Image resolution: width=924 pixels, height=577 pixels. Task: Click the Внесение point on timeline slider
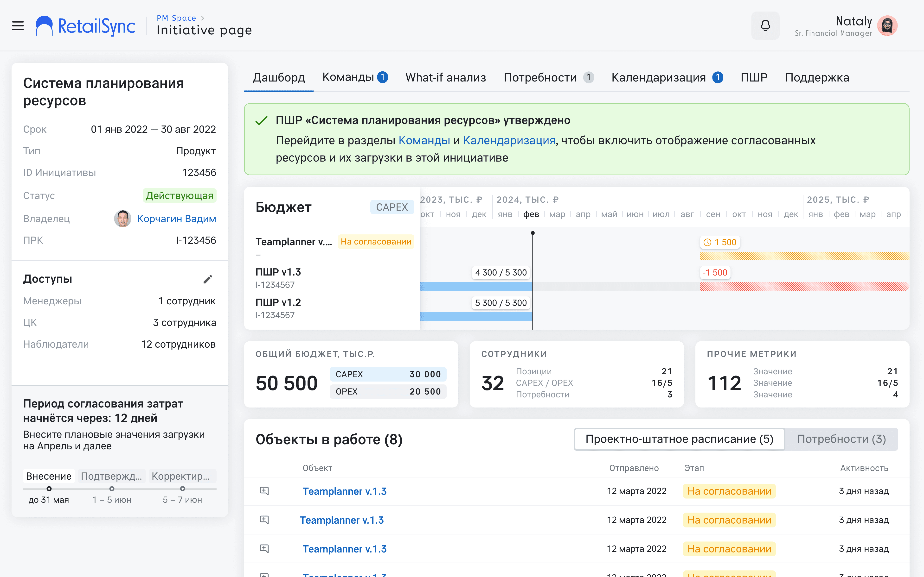click(x=49, y=489)
